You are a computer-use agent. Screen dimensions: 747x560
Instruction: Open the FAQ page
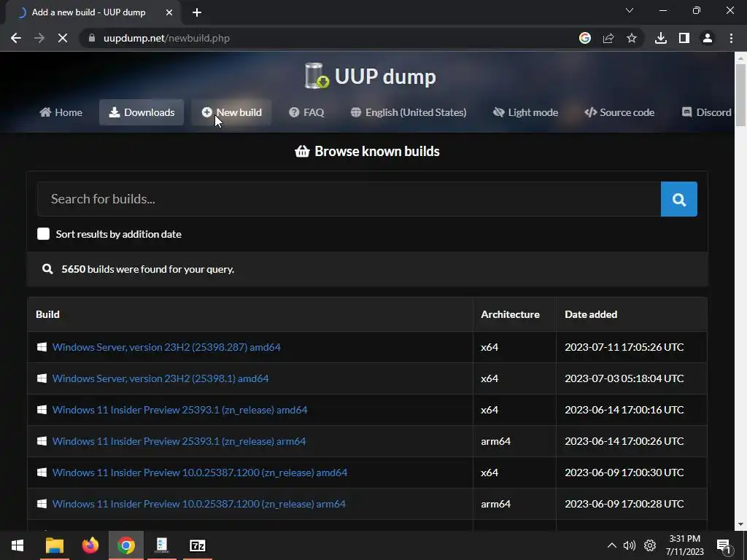tap(306, 112)
